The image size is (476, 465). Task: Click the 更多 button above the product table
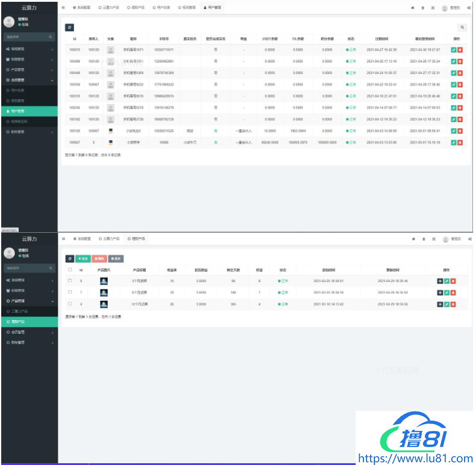click(x=116, y=258)
